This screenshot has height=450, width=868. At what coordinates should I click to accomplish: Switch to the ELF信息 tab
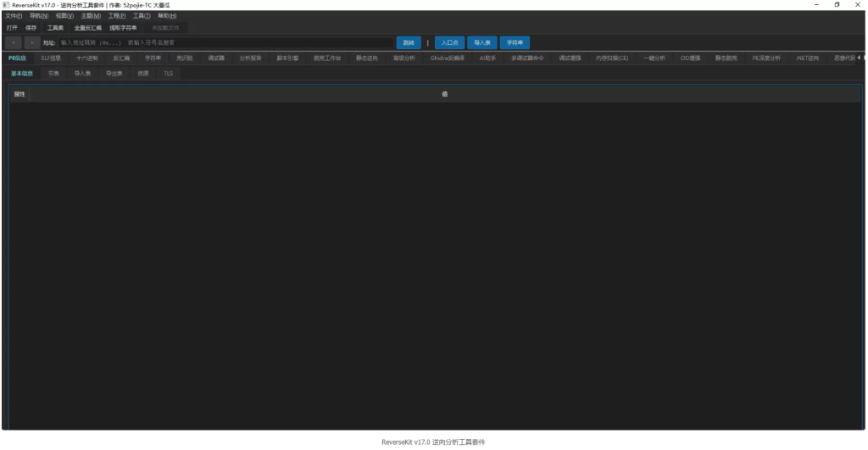pos(51,58)
